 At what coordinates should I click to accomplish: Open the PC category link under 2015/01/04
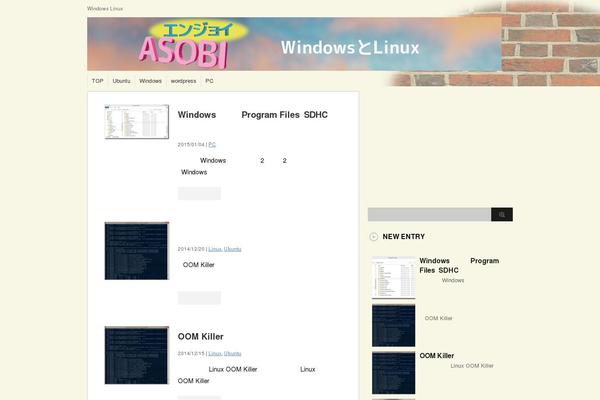(x=212, y=145)
